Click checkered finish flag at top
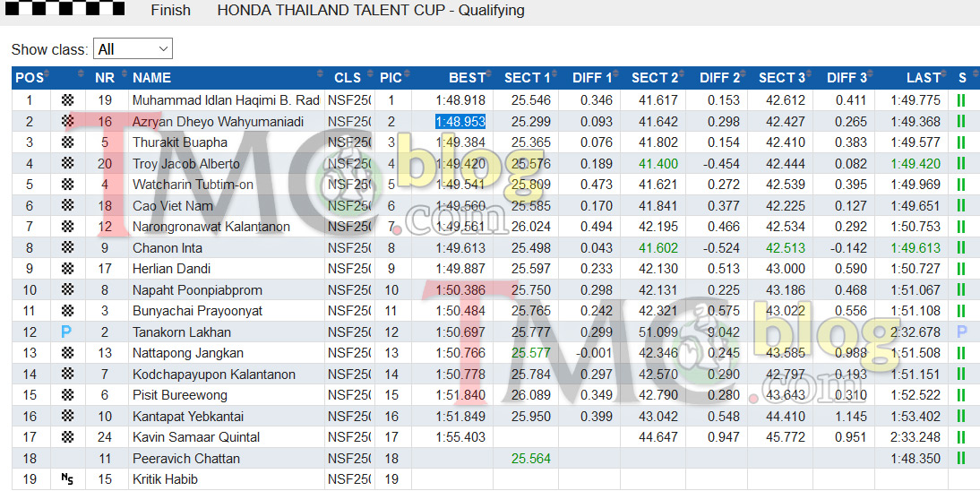Viewport: 980px width, 491px height. [65, 7]
